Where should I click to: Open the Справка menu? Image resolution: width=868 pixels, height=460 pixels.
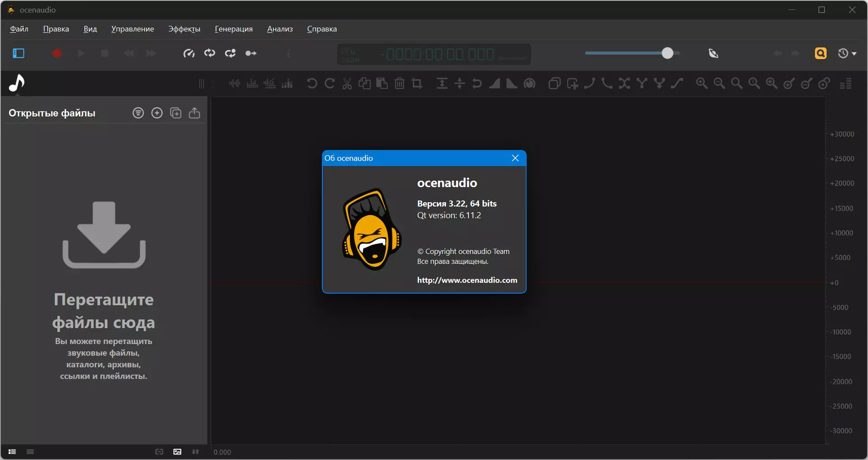pos(322,29)
